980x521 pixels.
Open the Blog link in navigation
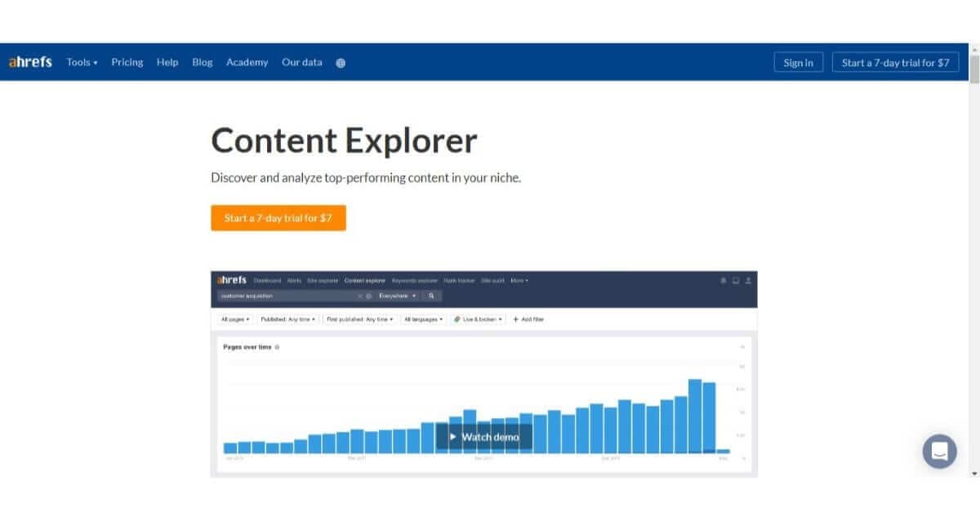pyautogui.click(x=203, y=62)
